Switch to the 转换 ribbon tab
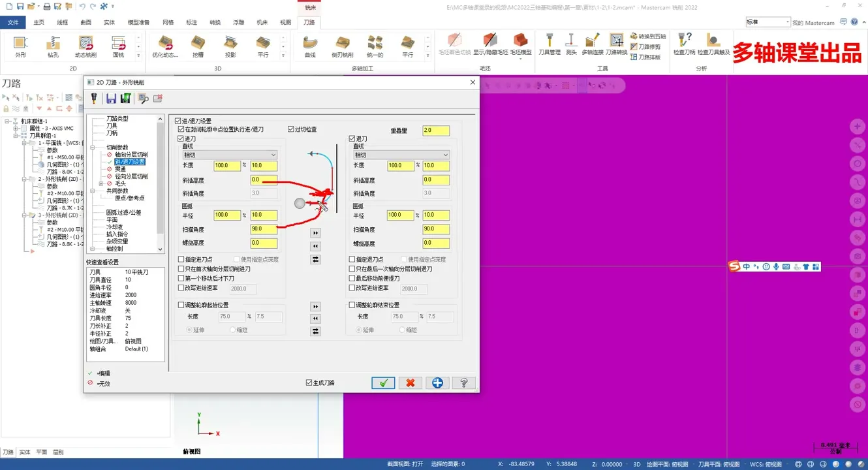Screen dimensions: 868x470 point(215,22)
